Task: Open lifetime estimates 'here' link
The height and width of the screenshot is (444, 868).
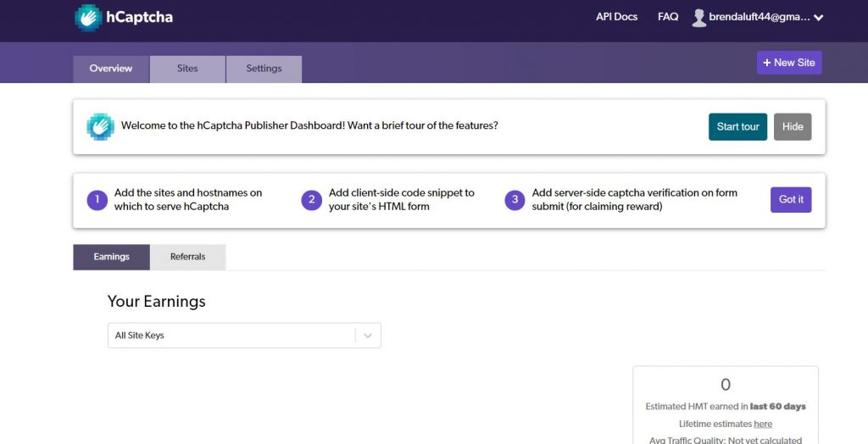Action: click(763, 424)
